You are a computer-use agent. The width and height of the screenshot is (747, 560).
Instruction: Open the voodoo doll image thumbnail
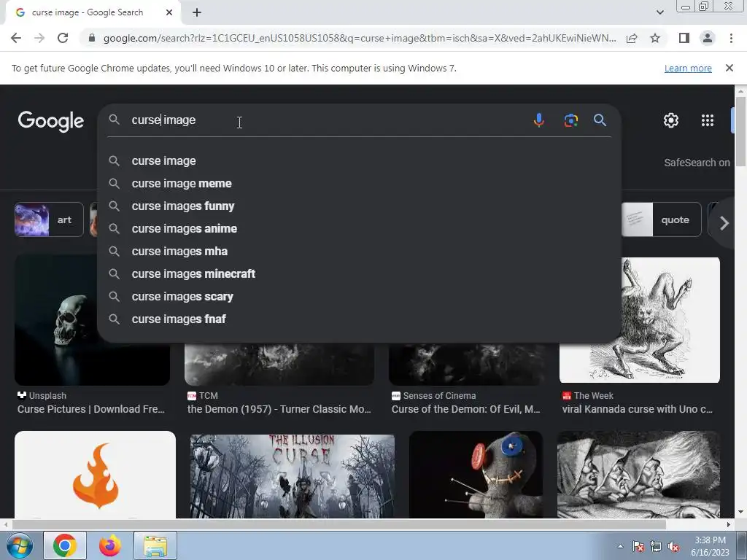(x=476, y=474)
